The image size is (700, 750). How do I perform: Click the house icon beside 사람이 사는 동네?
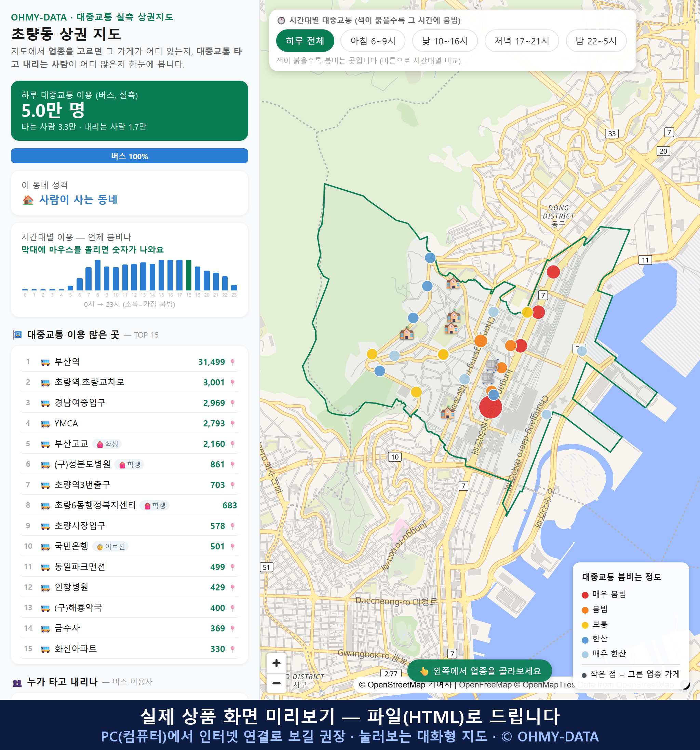(28, 200)
